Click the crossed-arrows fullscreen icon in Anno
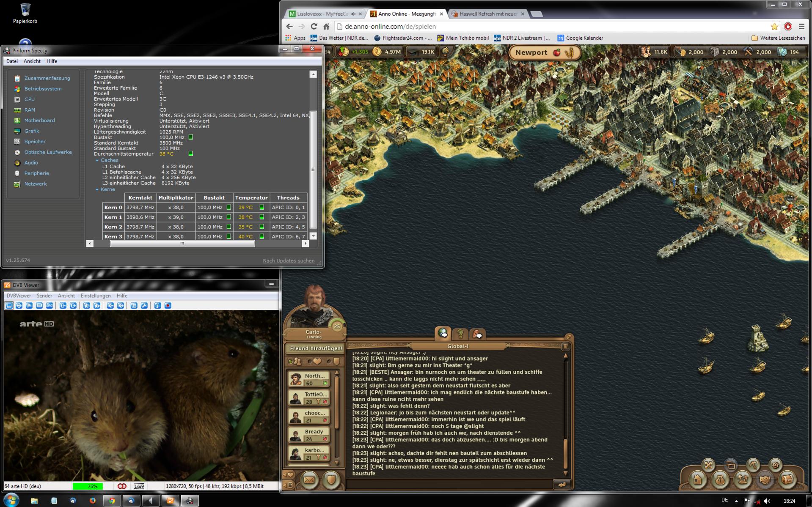This screenshot has width=812, height=507. [x=708, y=465]
